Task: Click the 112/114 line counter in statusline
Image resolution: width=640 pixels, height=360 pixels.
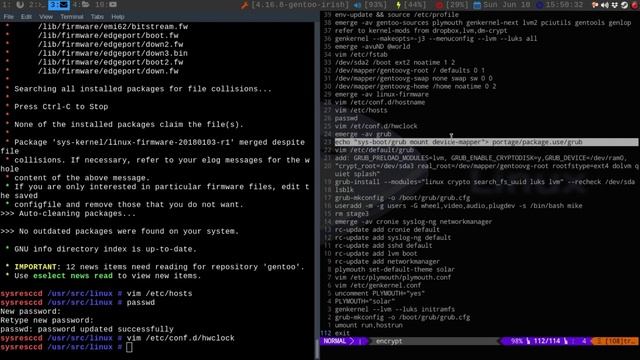Action: tap(547, 341)
